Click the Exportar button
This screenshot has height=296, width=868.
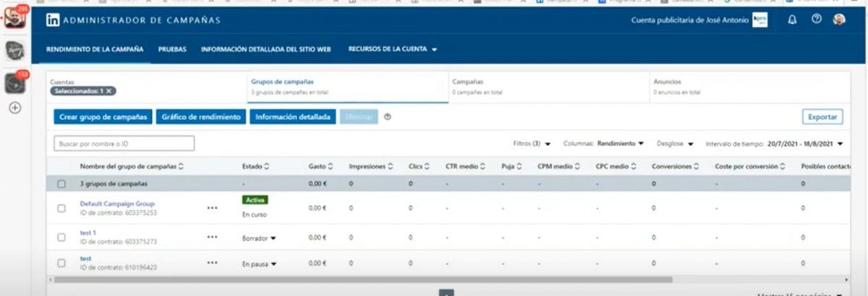822,117
